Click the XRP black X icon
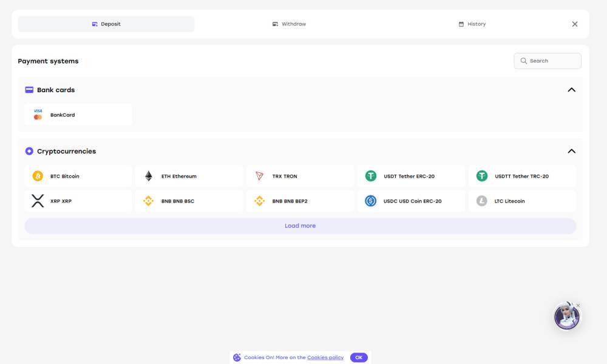The width and height of the screenshot is (607, 364). [x=38, y=201]
